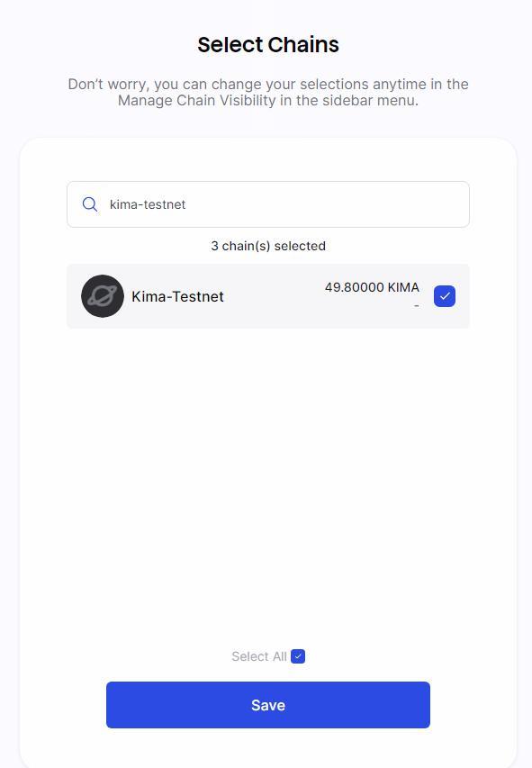Select the Kima-Testnet chain name
The height and width of the screenshot is (768, 532).
177,296
